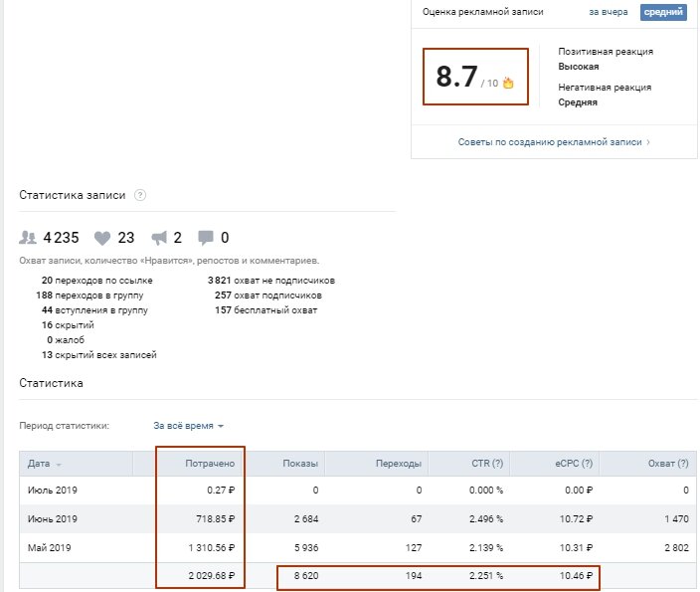Click the Оценка рекламной записи heading

click(483, 12)
